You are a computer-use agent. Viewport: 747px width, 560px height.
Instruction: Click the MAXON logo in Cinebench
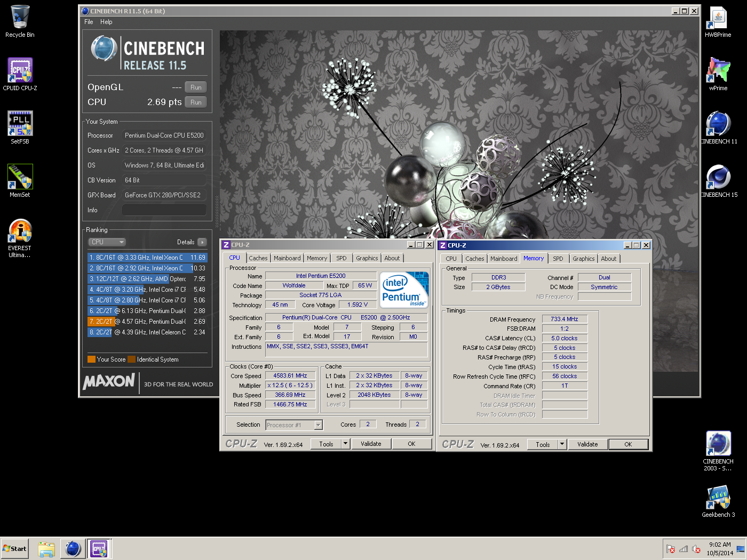pos(109,381)
